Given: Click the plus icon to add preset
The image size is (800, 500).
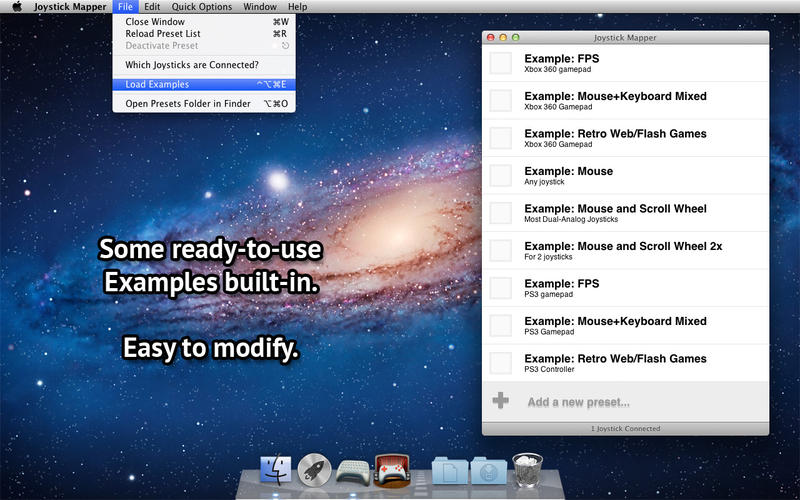Looking at the screenshot, I should tap(501, 401).
